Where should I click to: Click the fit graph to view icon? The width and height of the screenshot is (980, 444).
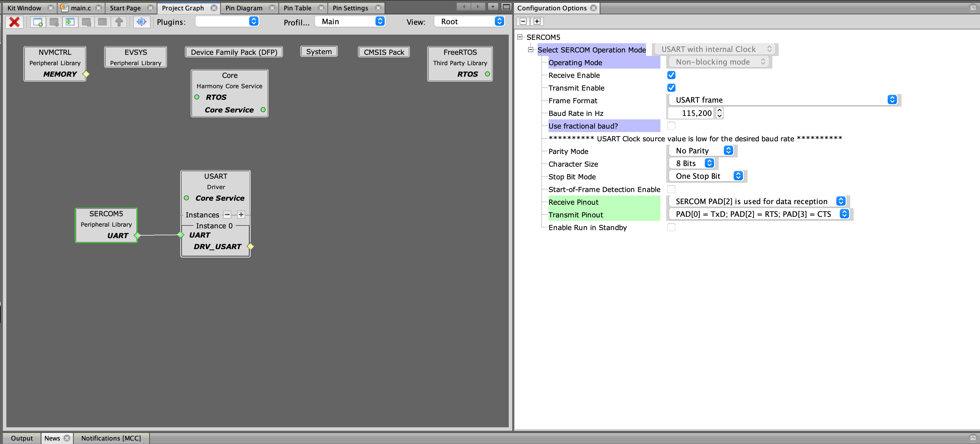pos(141,22)
